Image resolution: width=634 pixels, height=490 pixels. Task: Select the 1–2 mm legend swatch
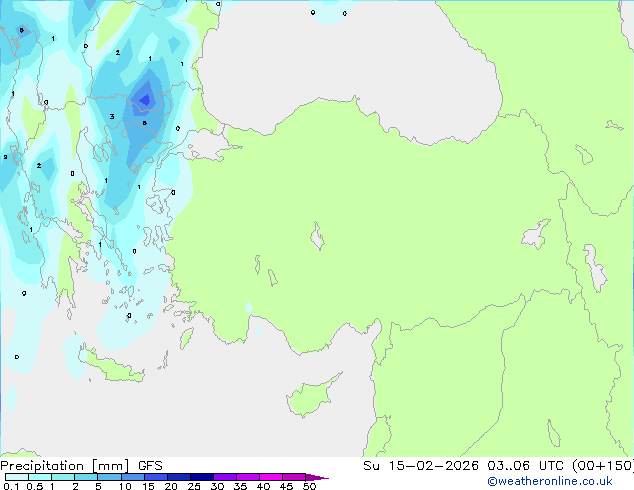point(63,477)
